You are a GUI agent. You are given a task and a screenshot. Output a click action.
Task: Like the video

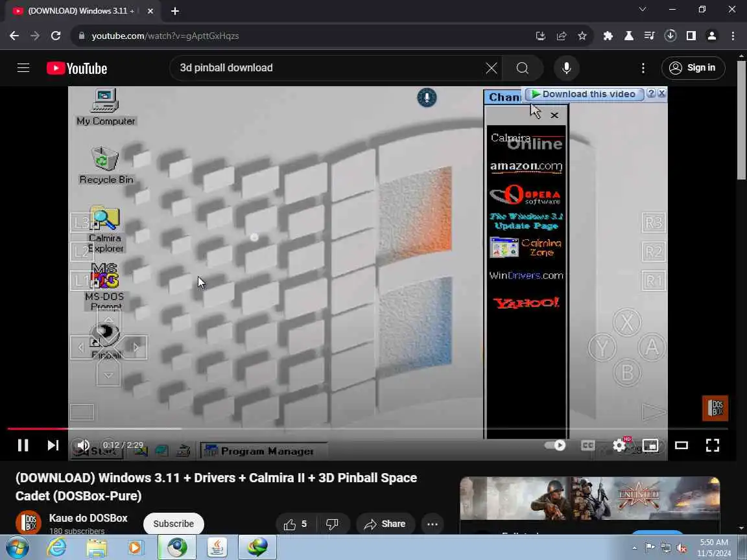[x=295, y=524]
